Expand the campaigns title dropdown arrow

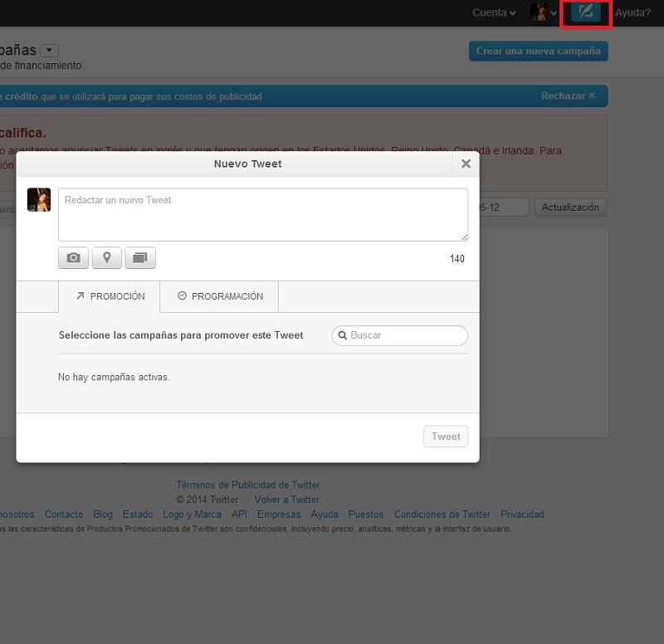click(x=49, y=51)
